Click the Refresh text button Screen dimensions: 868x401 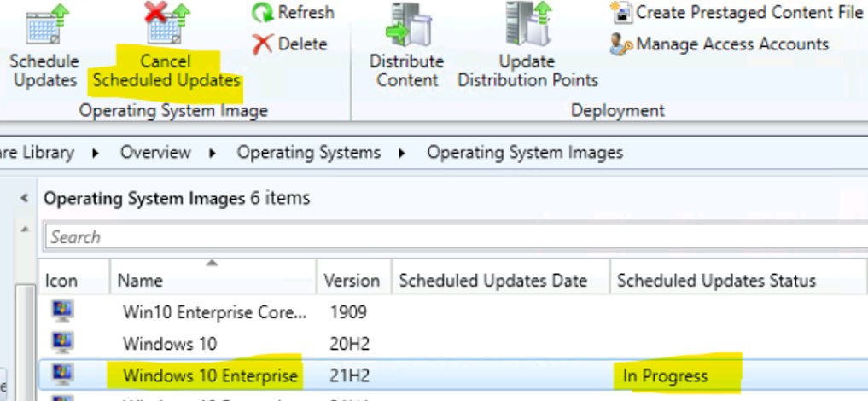[x=306, y=12]
